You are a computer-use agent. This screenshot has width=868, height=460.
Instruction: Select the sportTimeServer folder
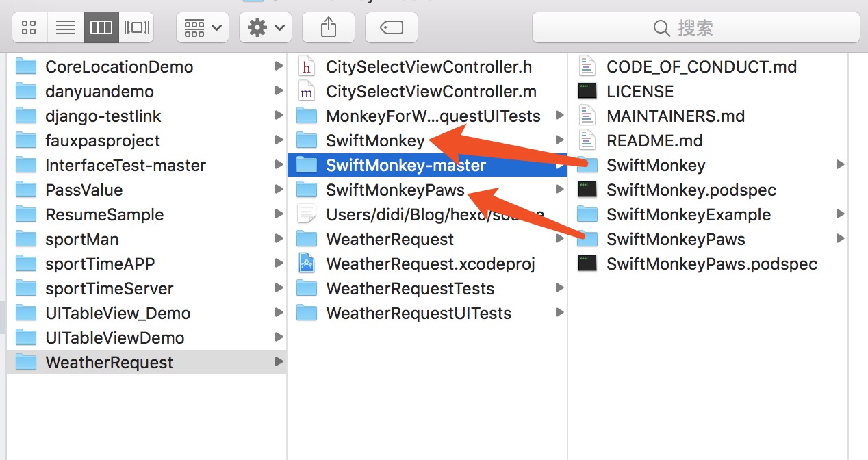[146, 288]
